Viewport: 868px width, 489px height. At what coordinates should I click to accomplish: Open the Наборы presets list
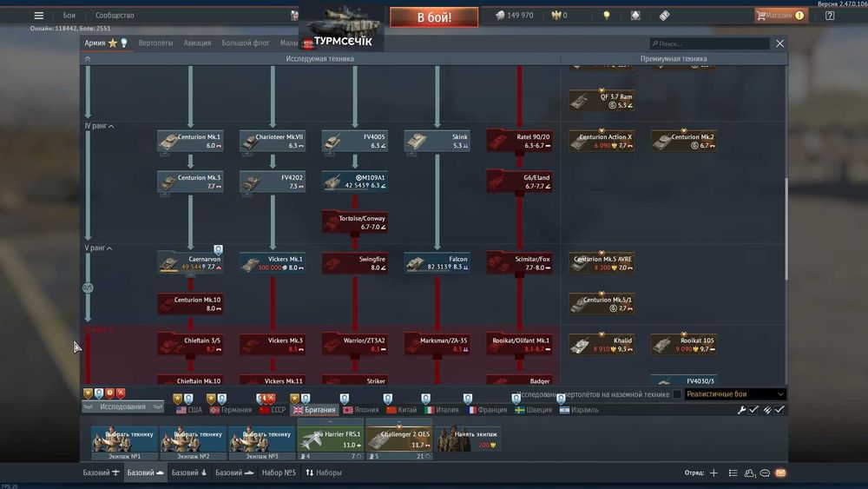(324, 472)
